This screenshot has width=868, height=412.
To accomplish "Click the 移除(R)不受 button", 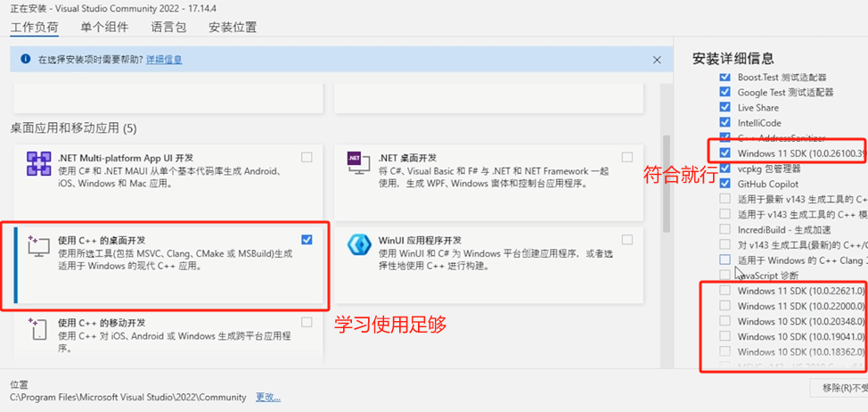I will click(839, 388).
